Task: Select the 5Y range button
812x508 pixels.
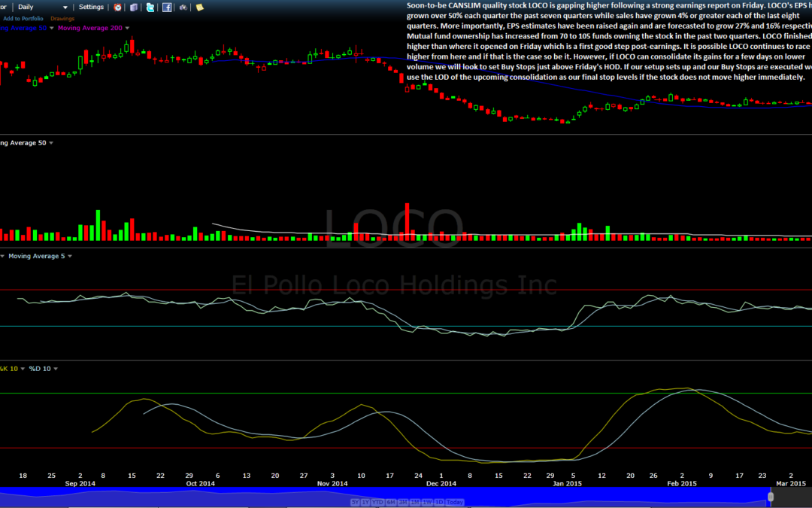Action: click(355, 502)
